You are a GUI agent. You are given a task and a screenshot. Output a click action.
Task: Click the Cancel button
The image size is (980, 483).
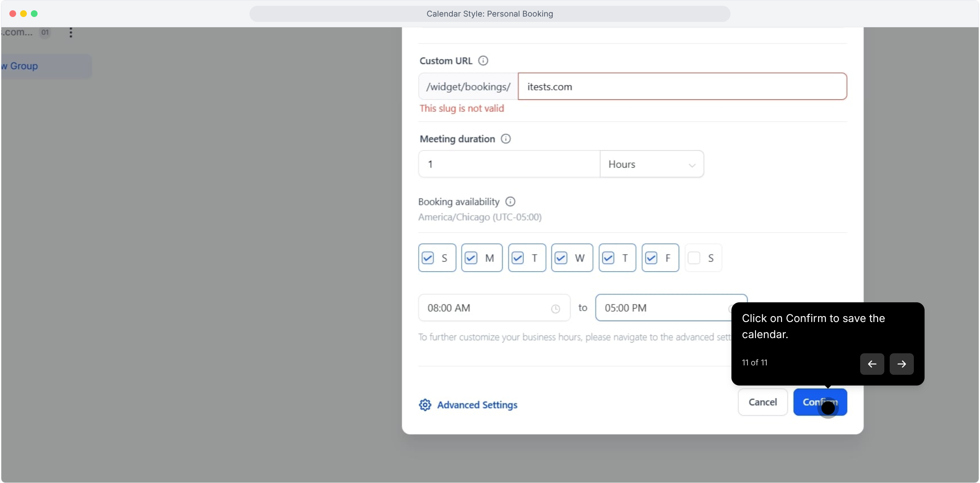[x=762, y=402]
